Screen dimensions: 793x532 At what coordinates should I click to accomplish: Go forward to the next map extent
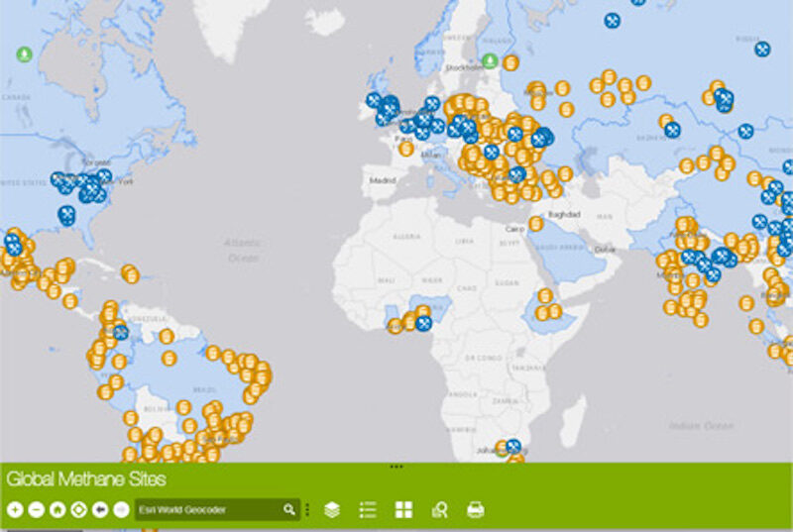point(121,510)
